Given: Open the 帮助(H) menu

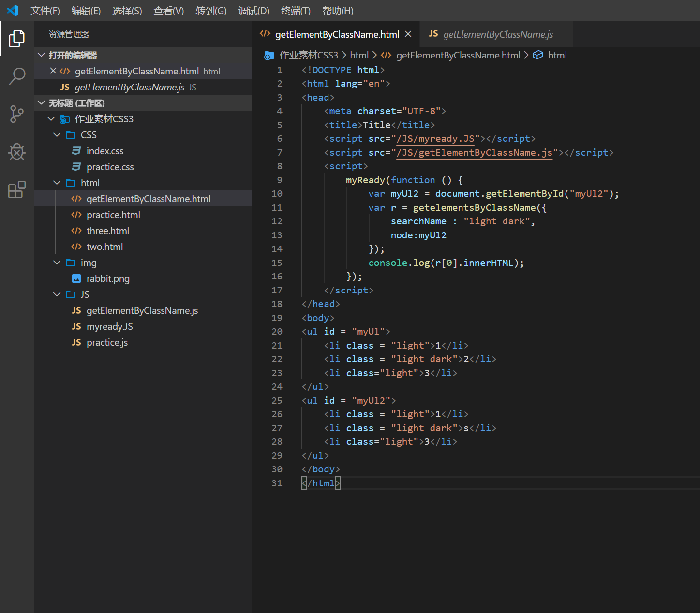Looking at the screenshot, I should (338, 11).
